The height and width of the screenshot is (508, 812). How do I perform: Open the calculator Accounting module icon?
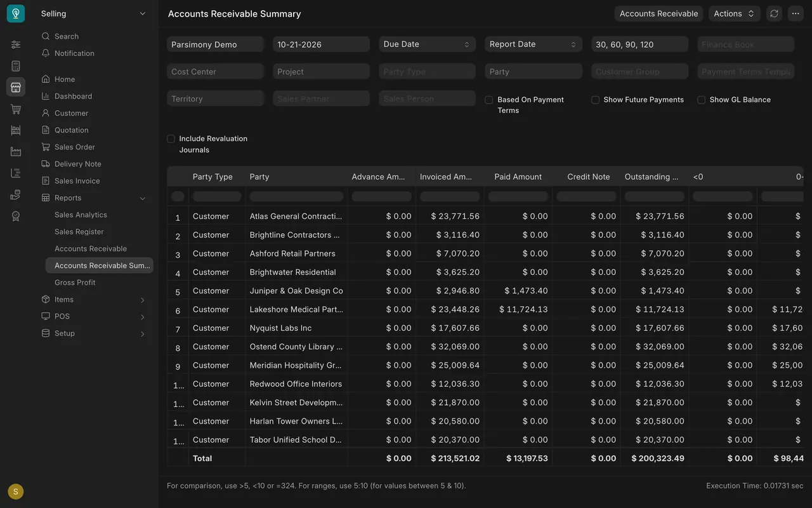coord(16,66)
